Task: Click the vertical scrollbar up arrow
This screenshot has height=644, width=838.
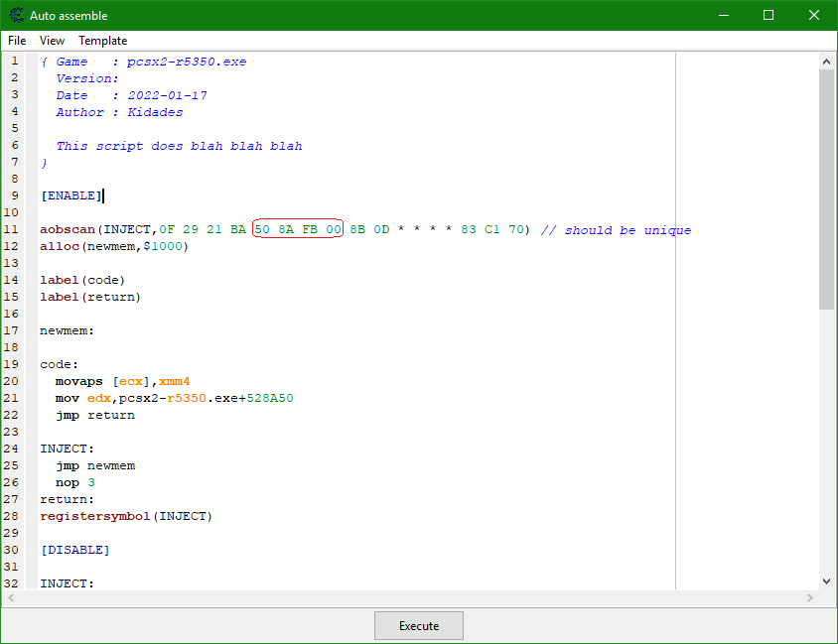Action: click(x=826, y=62)
